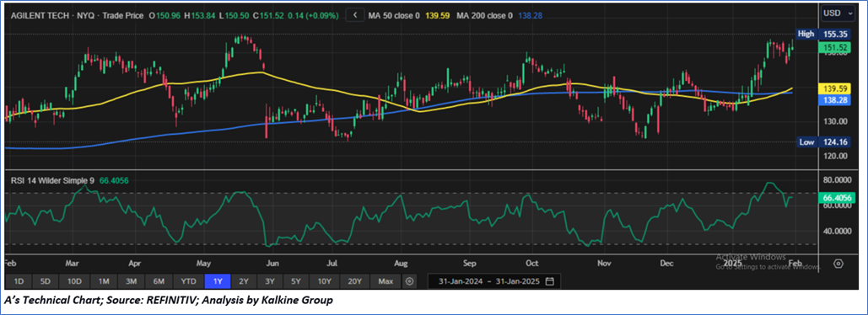Screen dimensions: 868x315
Task: Select the 10D time range
Action: [73, 281]
